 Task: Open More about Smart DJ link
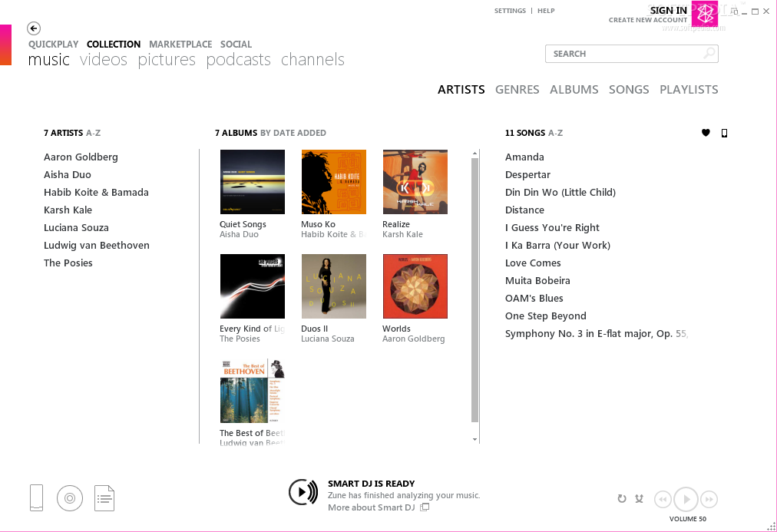[371, 507]
